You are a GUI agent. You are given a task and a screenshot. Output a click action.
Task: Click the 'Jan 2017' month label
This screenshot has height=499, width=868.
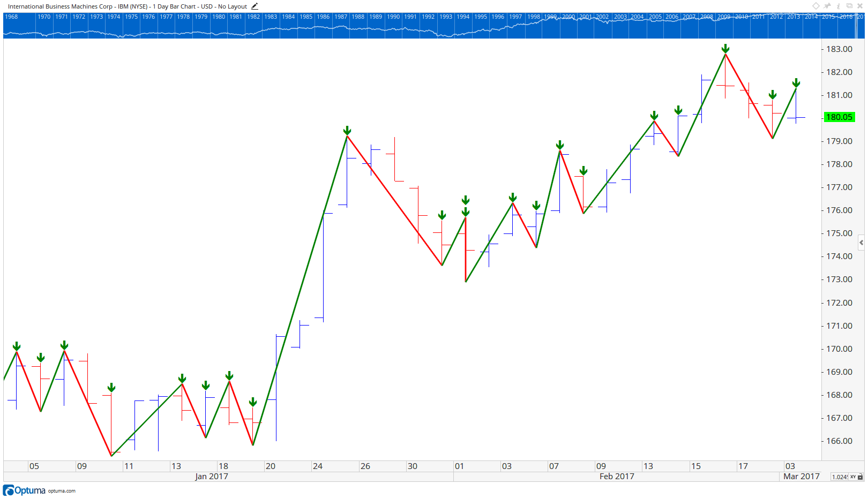click(x=212, y=477)
